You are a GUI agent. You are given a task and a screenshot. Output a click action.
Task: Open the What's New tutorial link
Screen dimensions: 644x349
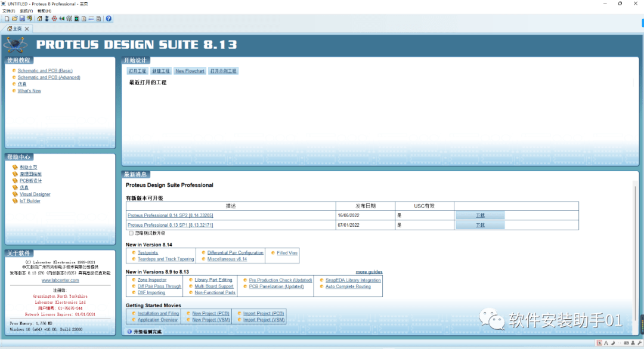pyautogui.click(x=29, y=91)
